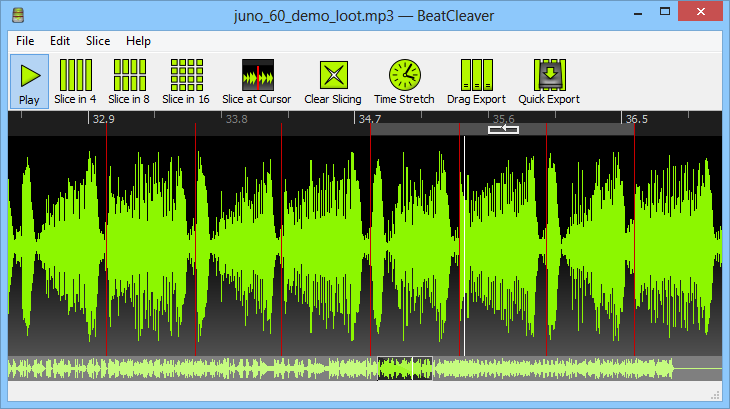730x409 pixels.
Task: Activate Slice at Cursor
Action: point(257,81)
